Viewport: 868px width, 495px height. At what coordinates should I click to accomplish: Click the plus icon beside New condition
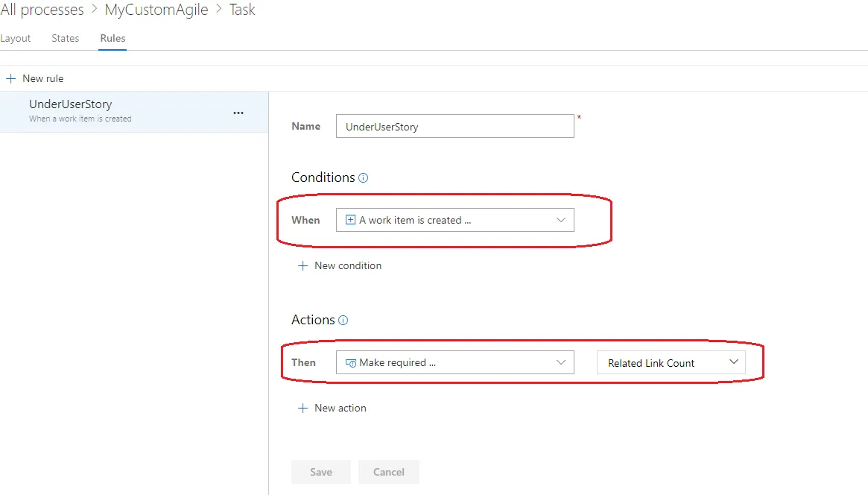click(302, 265)
